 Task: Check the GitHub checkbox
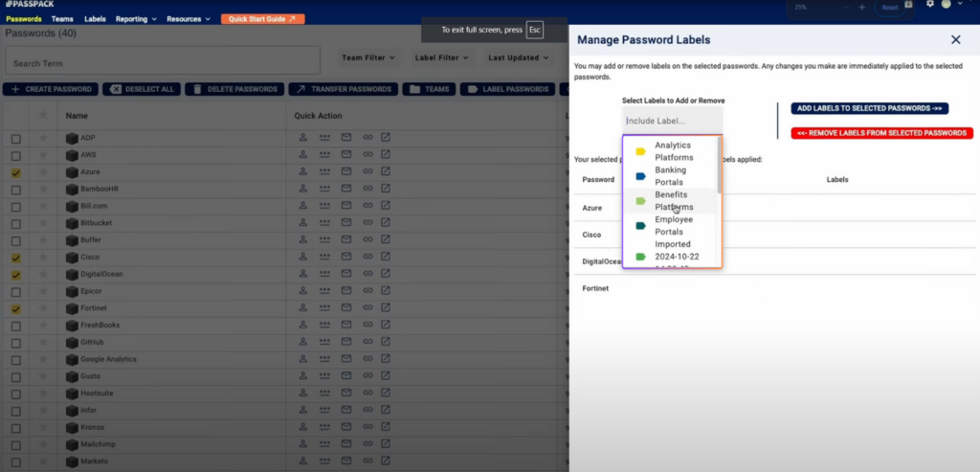pos(16,343)
